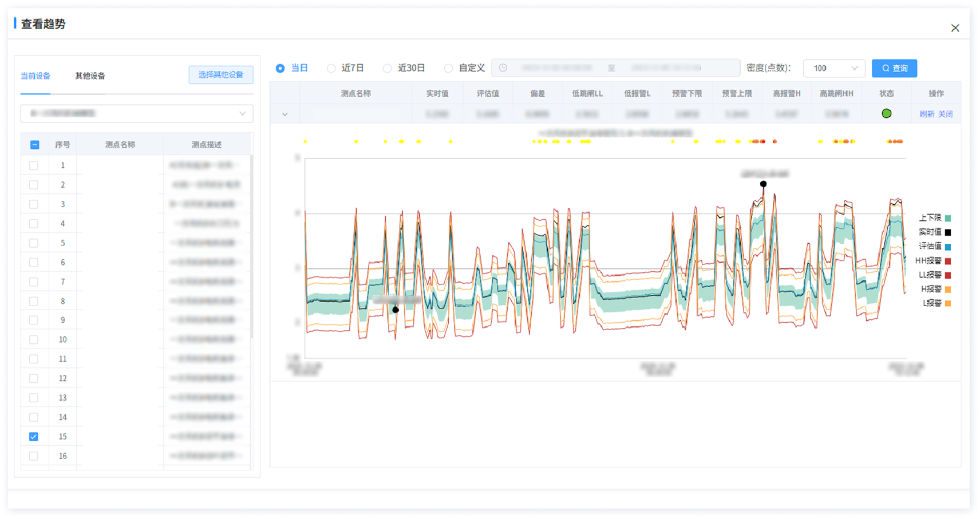Click the 测点描述 column header

207,145
